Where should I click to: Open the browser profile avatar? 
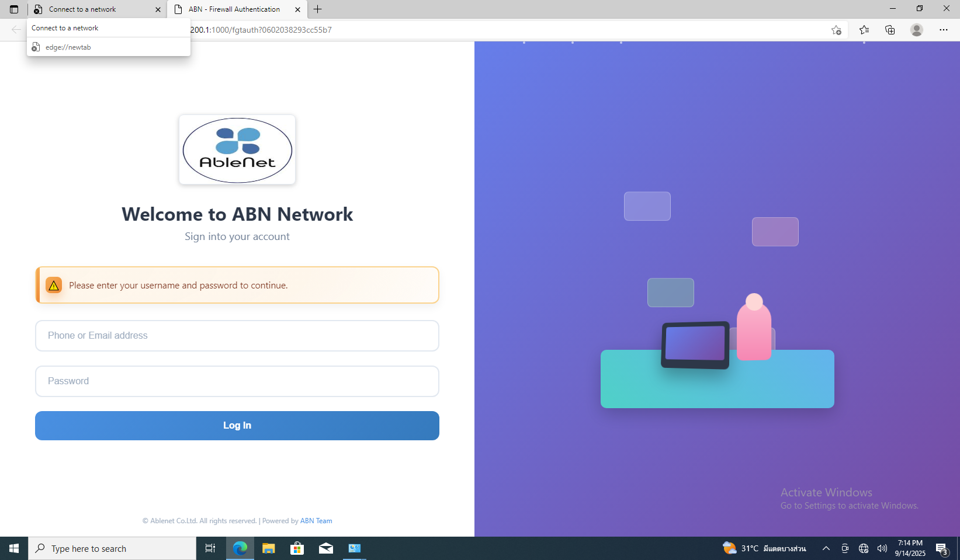click(917, 30)
